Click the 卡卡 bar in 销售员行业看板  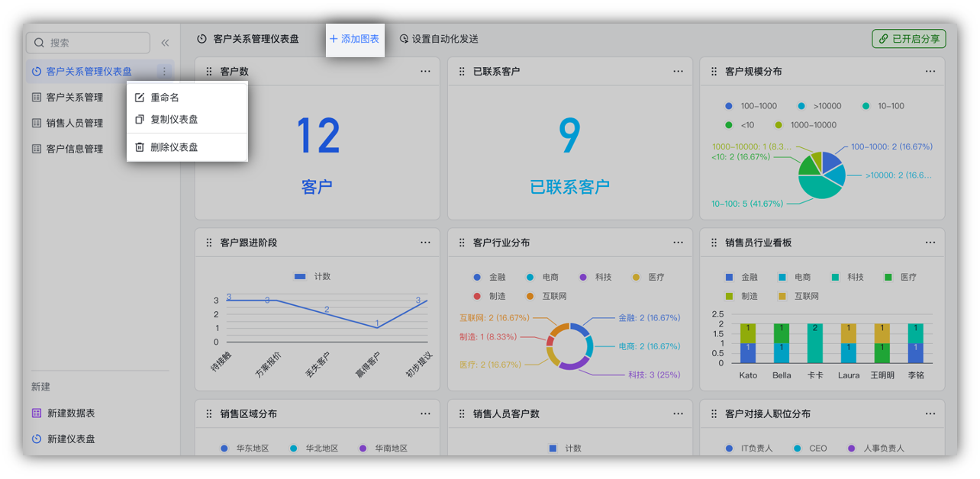tap(815, 343)
